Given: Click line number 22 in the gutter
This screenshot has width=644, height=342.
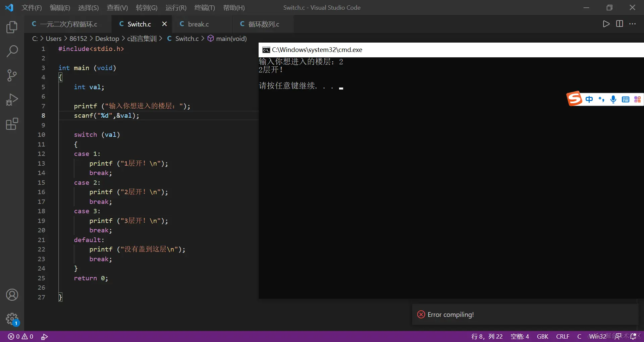Looking at the screenshot, I should tap(41, 249).
